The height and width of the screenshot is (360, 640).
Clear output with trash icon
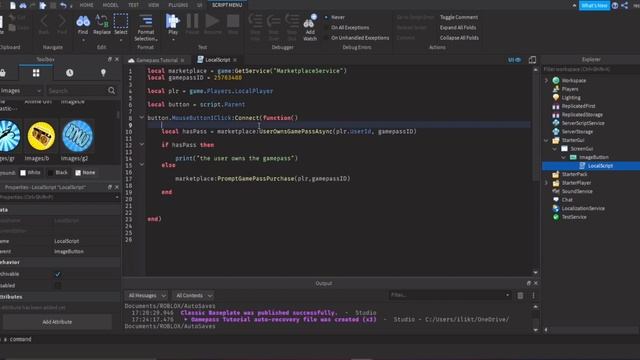tap(520, 295)
